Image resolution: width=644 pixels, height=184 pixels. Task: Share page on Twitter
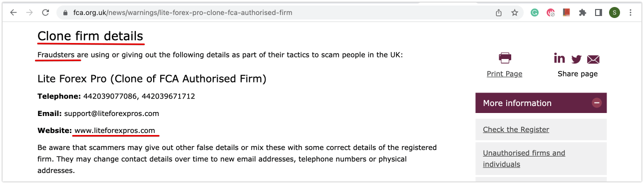point(577,59)
